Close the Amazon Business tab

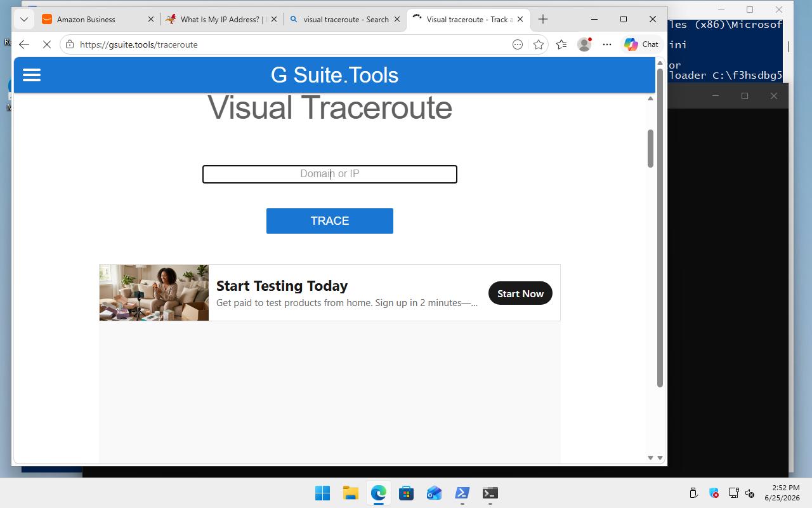pos(151,19)
